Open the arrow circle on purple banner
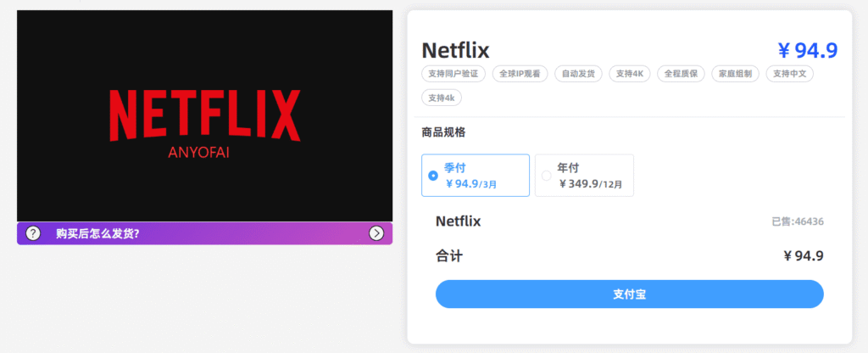Screen dimensions: 868x353 pos(376,233)
